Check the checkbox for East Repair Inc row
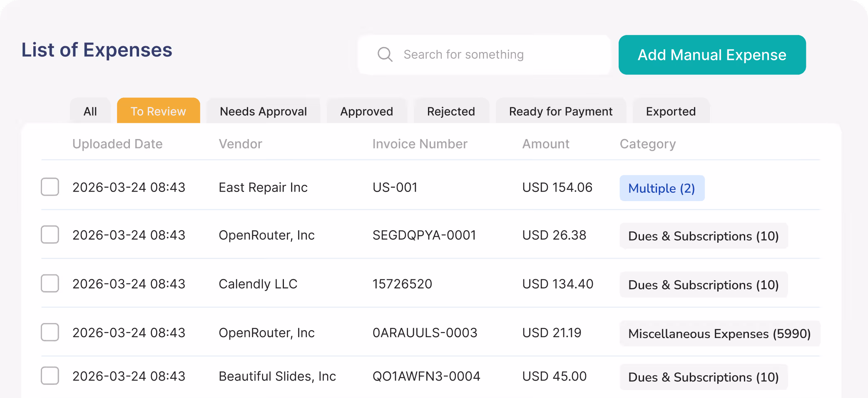The width and height of the screenshot is (868, 398). [50, 187]
